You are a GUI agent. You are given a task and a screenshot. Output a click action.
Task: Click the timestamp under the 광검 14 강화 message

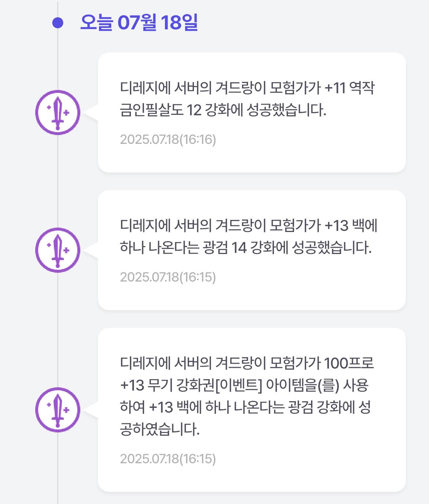coord(168,277)
